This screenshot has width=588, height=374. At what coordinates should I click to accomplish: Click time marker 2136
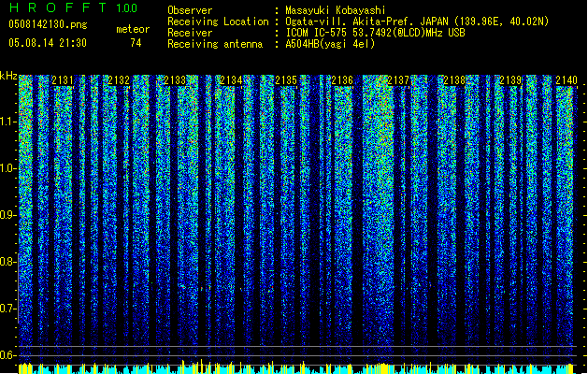pyautogui.click(x=342, y=80)
